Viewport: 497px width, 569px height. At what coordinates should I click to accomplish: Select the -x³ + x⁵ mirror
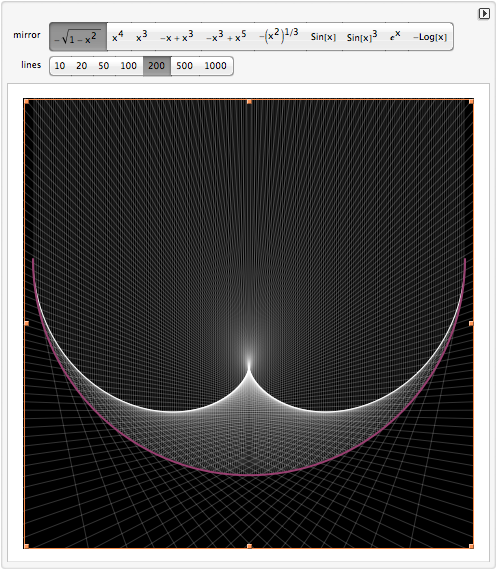pyautogui.click(x=226, y=37)
